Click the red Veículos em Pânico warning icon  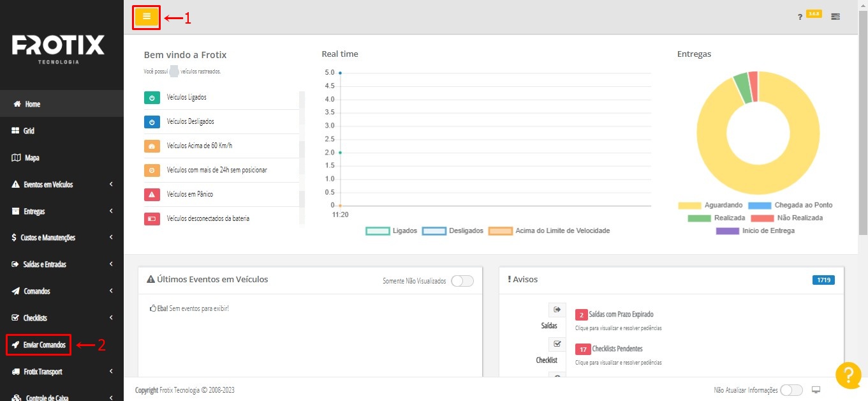152,195
